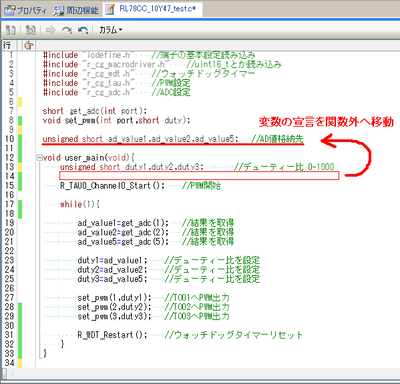Click the first mixed-display toolbar icon
This screenshot has width=400, height=384.
pyautogui.click(x=11, y=30)
